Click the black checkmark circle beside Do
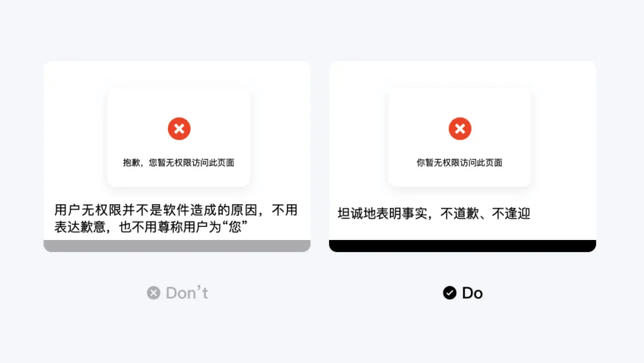Image resolution: width=644 pixels, height=363 pixels. [450, 293]
